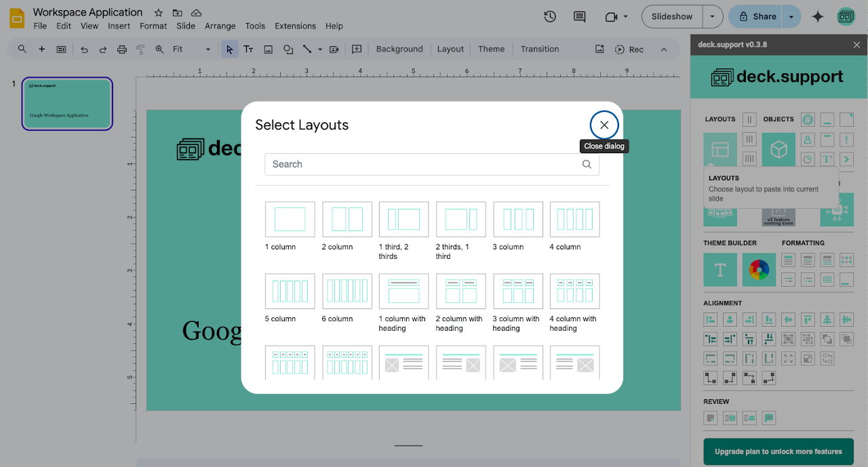Select the 3 column layout
This screenshot has width=868, height=467.
[x=517, y=219]
